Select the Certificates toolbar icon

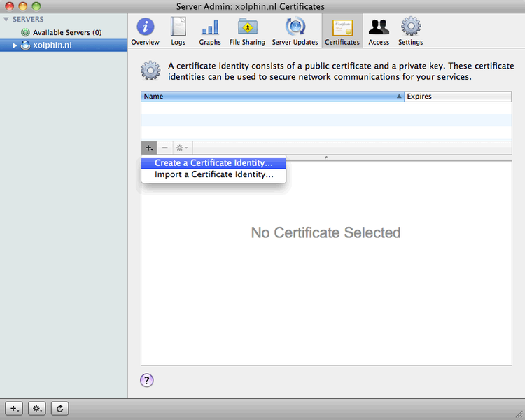coord(342,31)
